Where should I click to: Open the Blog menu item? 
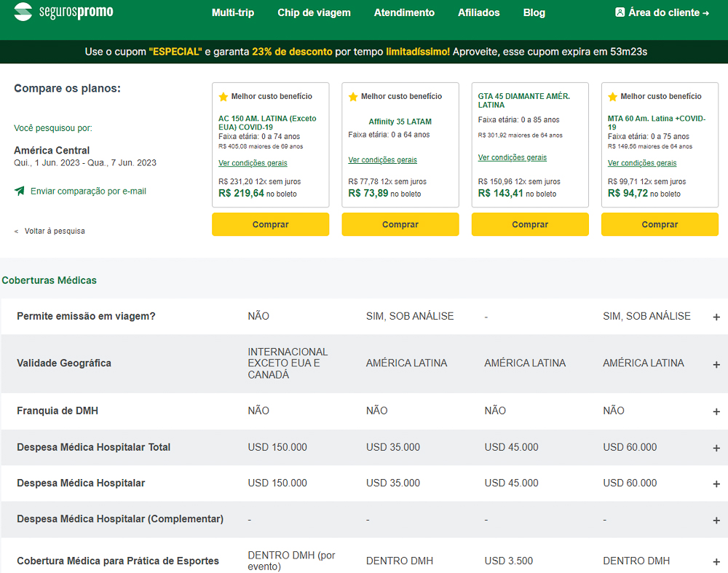coord(534,12)
